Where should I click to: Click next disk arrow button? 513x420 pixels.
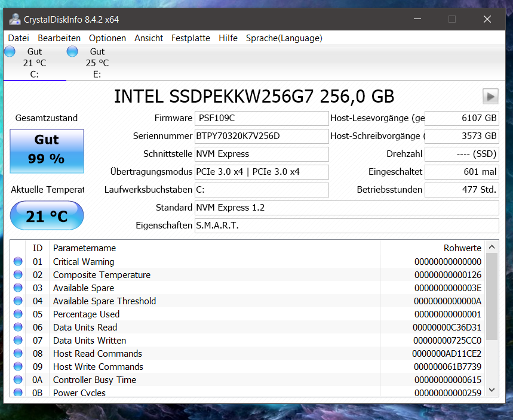[x=490, y=97]
